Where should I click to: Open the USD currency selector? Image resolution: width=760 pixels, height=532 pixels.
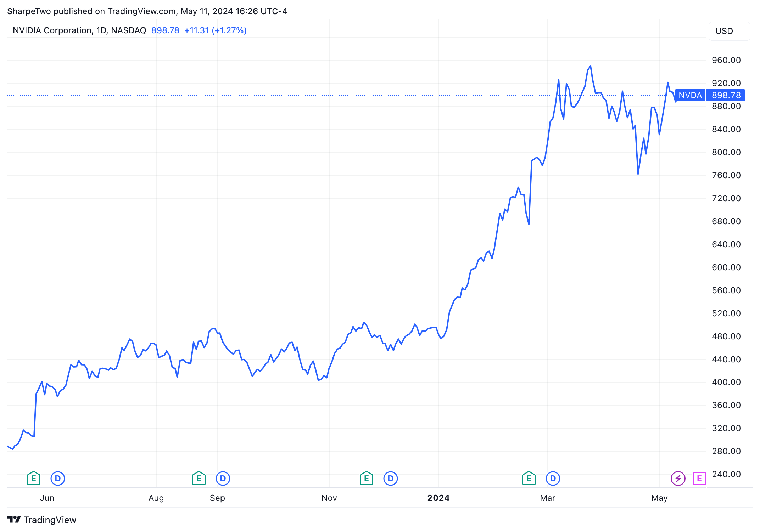coord(729,31)
